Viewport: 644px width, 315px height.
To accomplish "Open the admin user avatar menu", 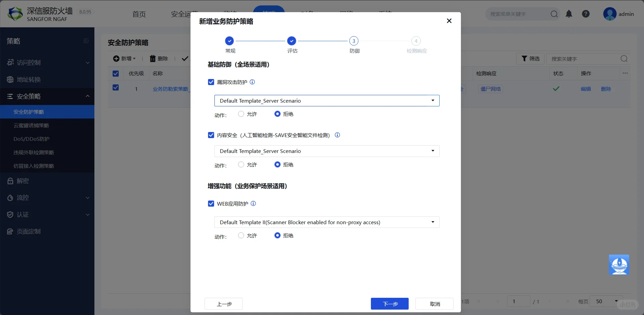I will point(611,14).
